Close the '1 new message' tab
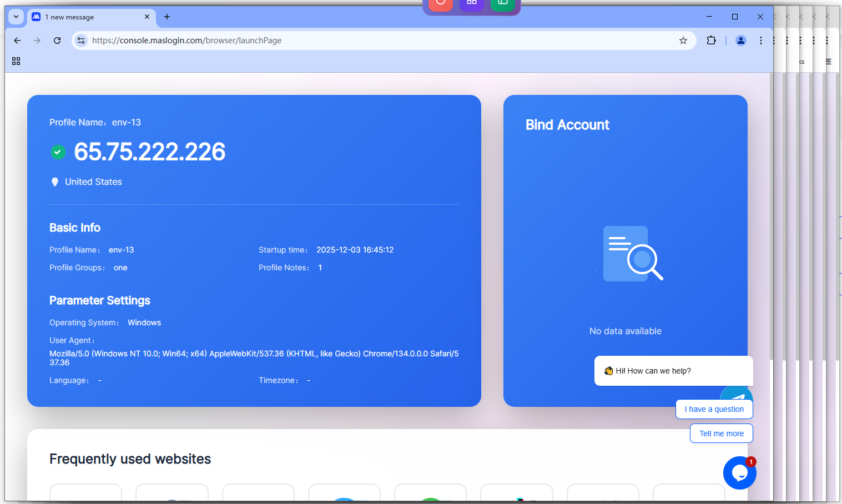This screenshot has height=504, width=842. (147, 17)
